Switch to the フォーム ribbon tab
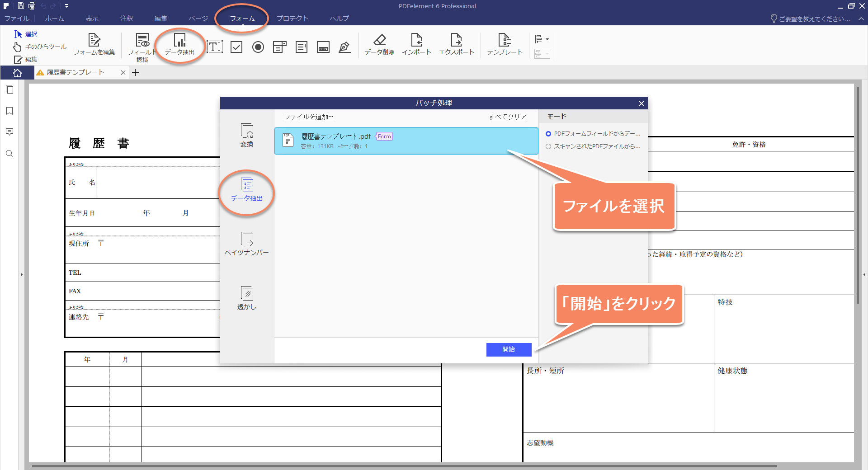 coord(242,19)
